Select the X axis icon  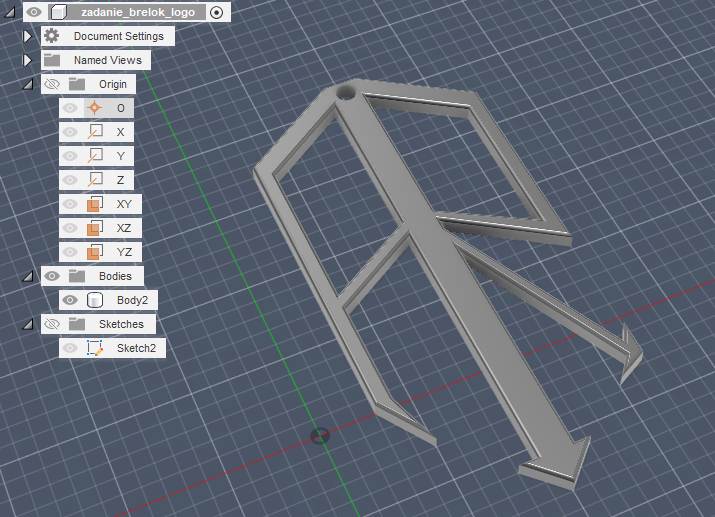point(95,132)
